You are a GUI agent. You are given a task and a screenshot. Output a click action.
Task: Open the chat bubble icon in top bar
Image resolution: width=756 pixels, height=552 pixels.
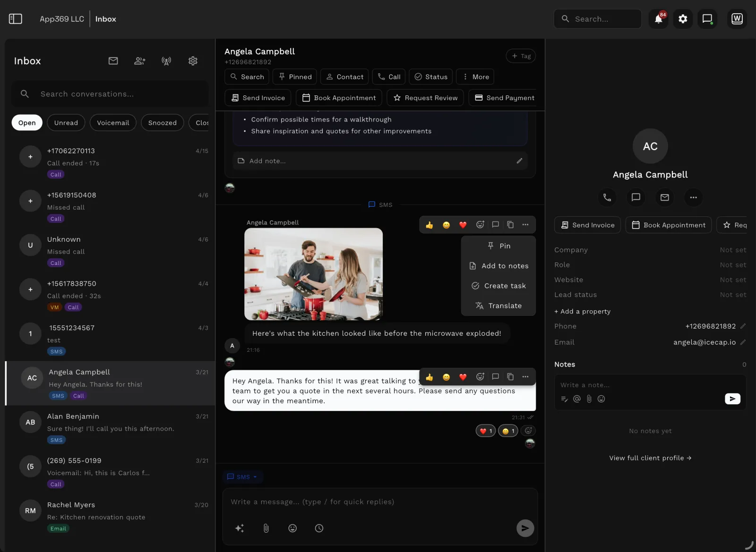point(707,19)
